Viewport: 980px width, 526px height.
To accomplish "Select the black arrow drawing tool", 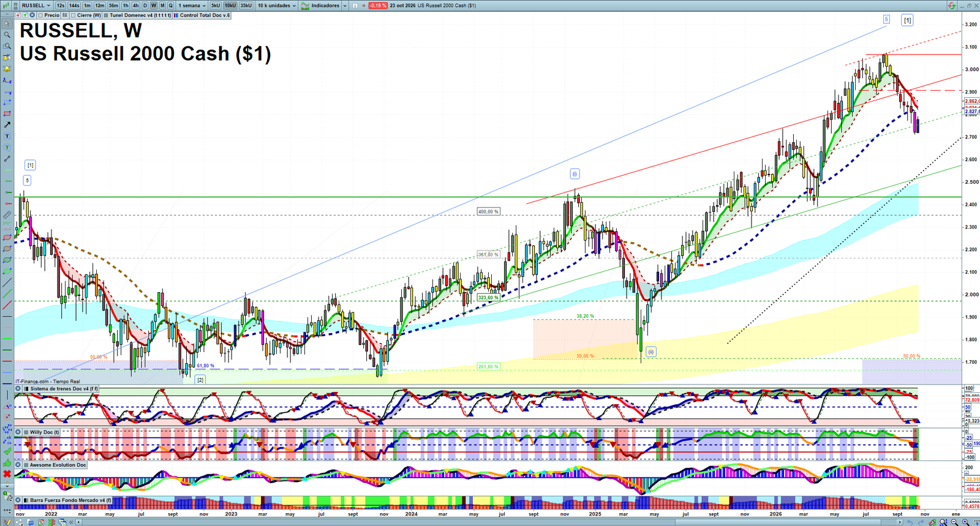I will point(7,125).
